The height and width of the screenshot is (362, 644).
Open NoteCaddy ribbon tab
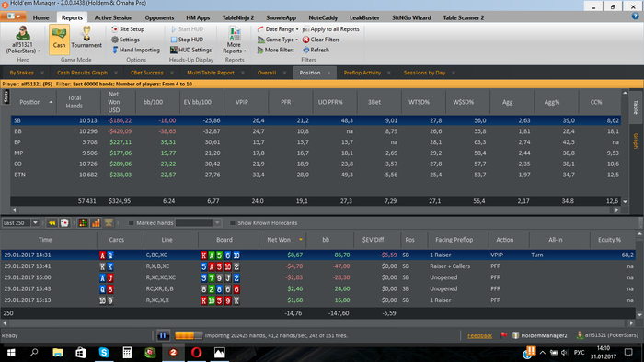323,17
